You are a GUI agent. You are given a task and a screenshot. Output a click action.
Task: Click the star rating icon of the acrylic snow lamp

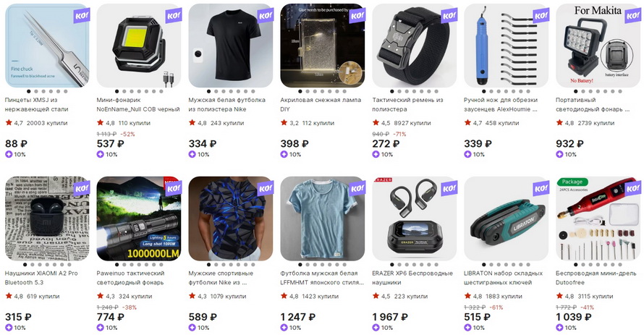tap(284, 122)
